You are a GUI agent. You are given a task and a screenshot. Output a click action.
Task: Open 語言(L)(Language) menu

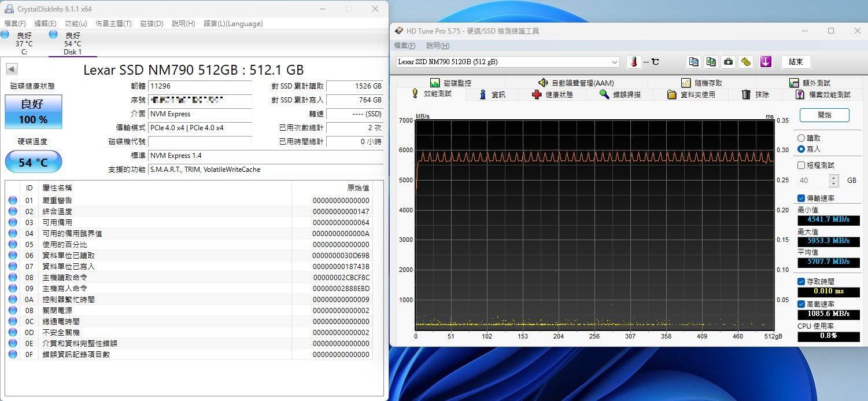click(x=233, y=24)
